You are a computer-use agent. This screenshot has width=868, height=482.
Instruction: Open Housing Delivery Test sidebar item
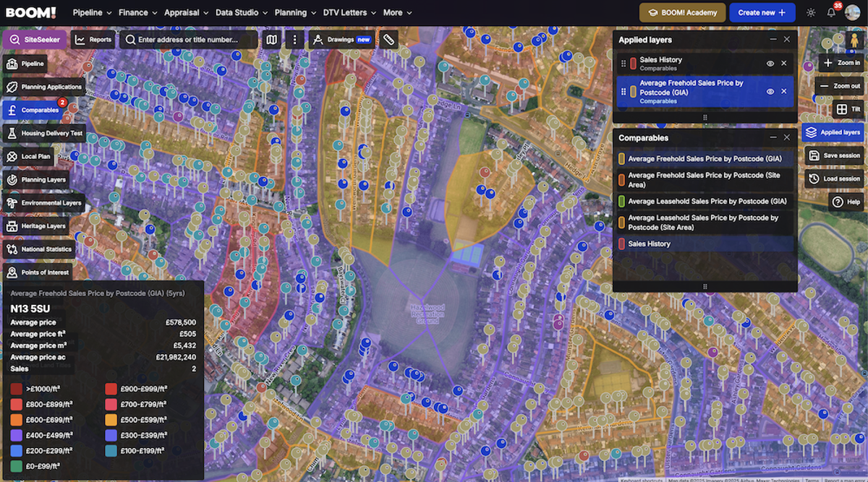click(x=44, y=133)
